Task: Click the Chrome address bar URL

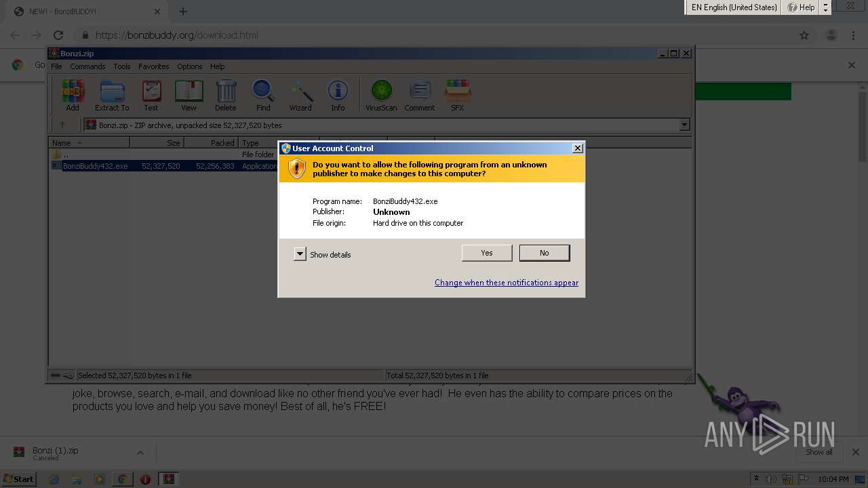Action: [x=177, y=35]
